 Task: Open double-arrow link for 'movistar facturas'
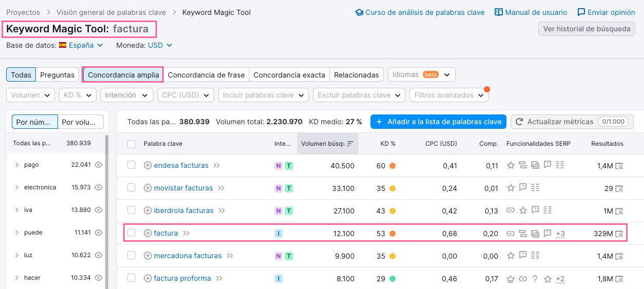pyautogui.click(x=221, y=188)
